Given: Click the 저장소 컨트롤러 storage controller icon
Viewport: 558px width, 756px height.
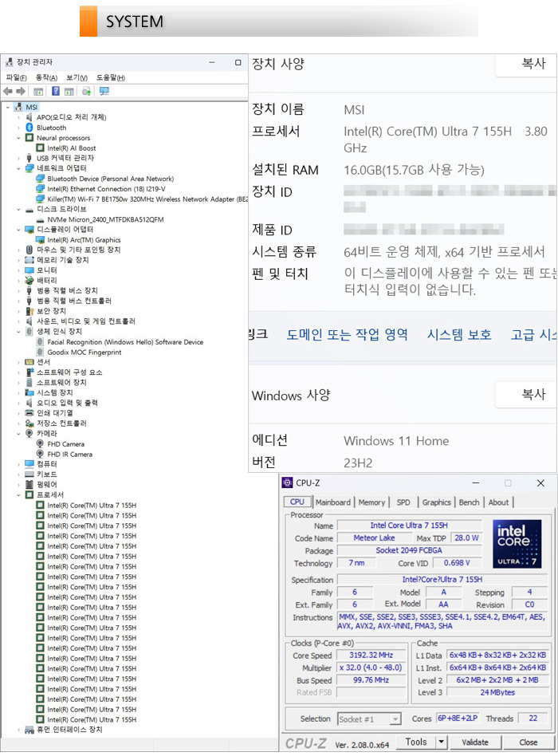Looking at the screenshot, I should 29,423.
